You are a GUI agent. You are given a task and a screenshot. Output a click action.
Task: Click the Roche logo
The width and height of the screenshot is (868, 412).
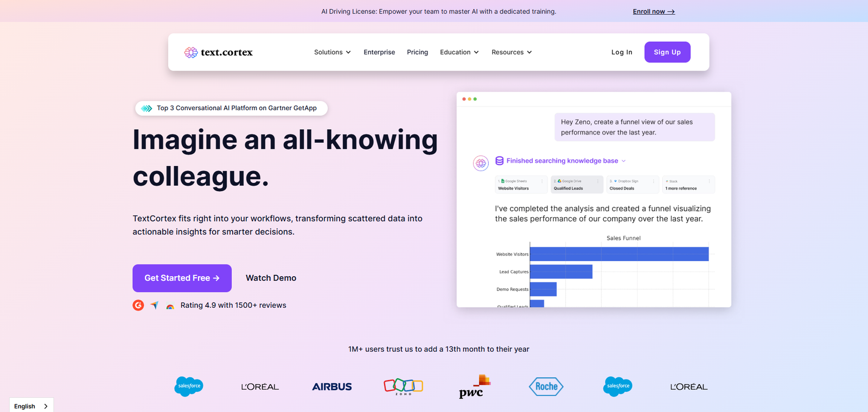click(x=546, y=386)
